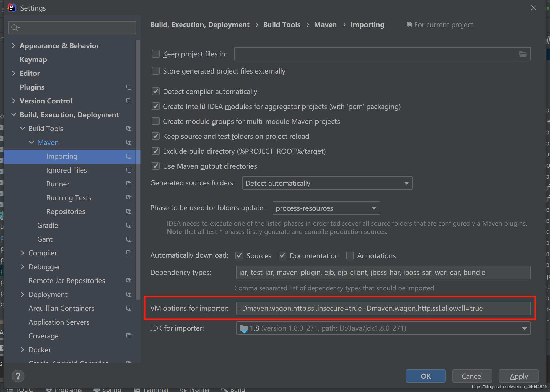Open the Ignored Files settings page

click(66, 170)
